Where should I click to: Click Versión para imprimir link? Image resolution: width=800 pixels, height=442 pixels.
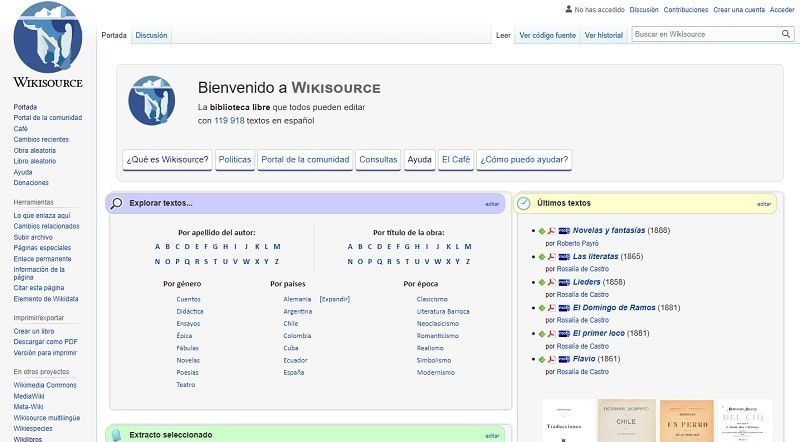pos(45,353)
